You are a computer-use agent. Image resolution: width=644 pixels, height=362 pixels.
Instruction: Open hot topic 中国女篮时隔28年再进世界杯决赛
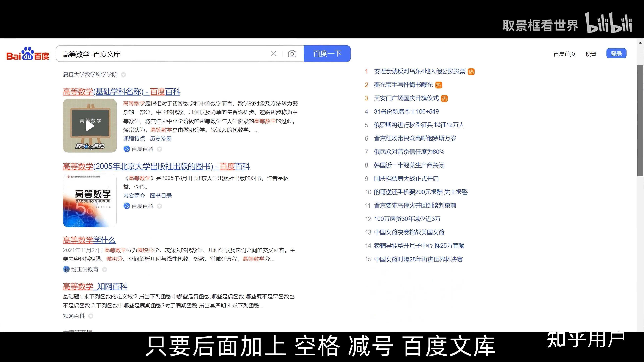click(x=418, y=259)
